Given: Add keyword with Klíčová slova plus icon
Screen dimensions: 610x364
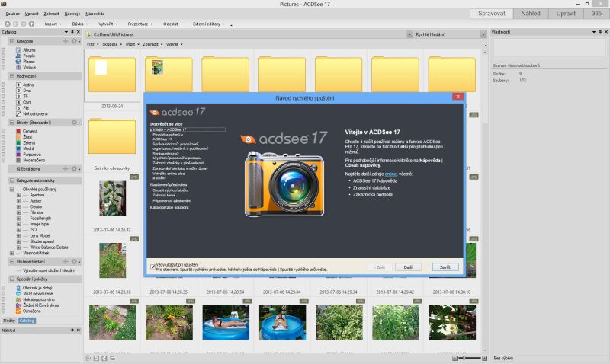Looking at the screenshot, I should pos(65,169).
